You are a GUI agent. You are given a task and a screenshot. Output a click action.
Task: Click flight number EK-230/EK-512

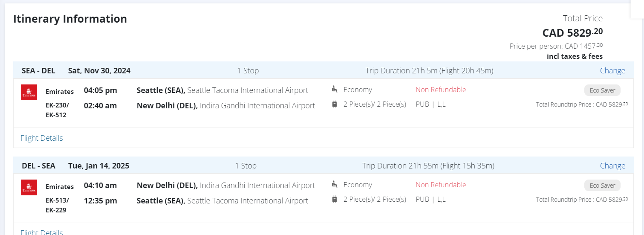(57, 110)
